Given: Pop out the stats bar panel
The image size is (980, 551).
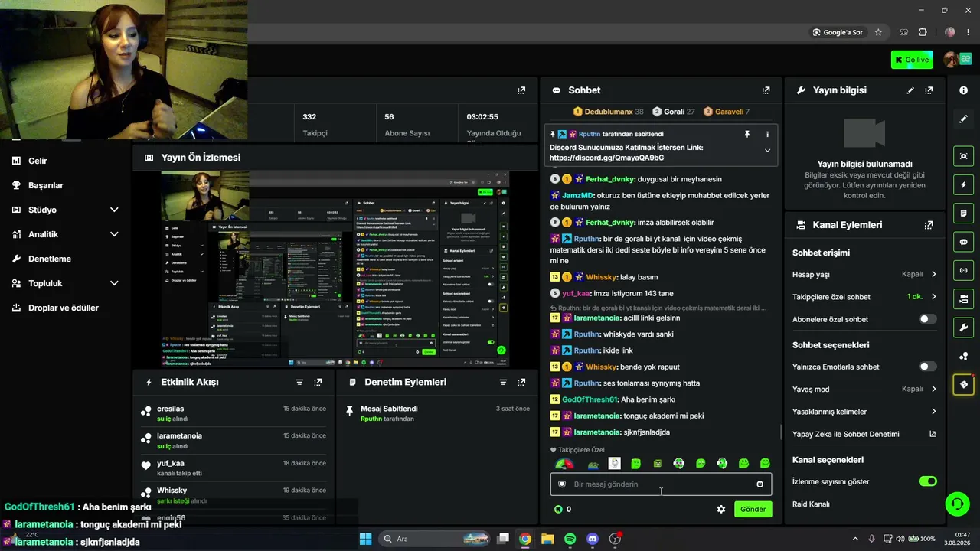Looking at the screenshot, I should coord(521,90).
